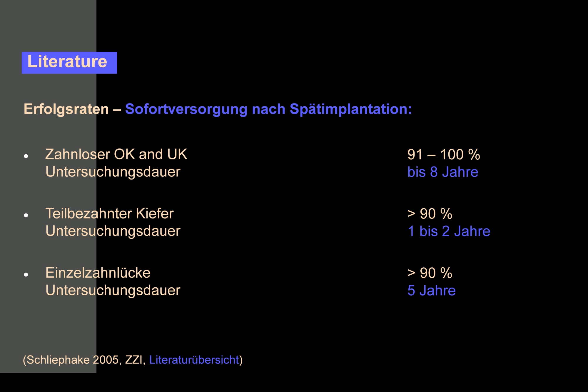This screenshot has height=392, width=588.
Task: Click the blue text 5 Jahre
Action: coord(432,291)
